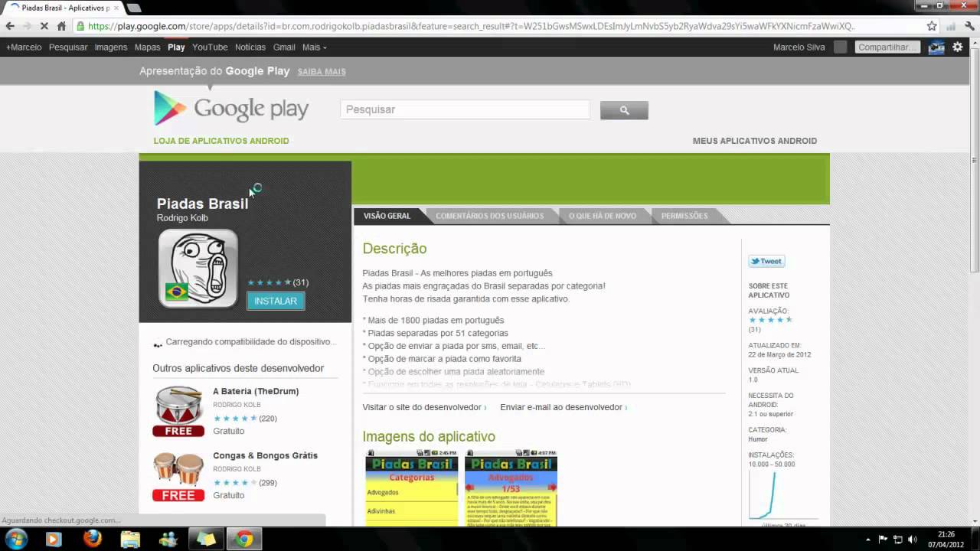Open +Marcelo profile link
The height and width of the screenshot is (551, 980).
pos(24,47)
